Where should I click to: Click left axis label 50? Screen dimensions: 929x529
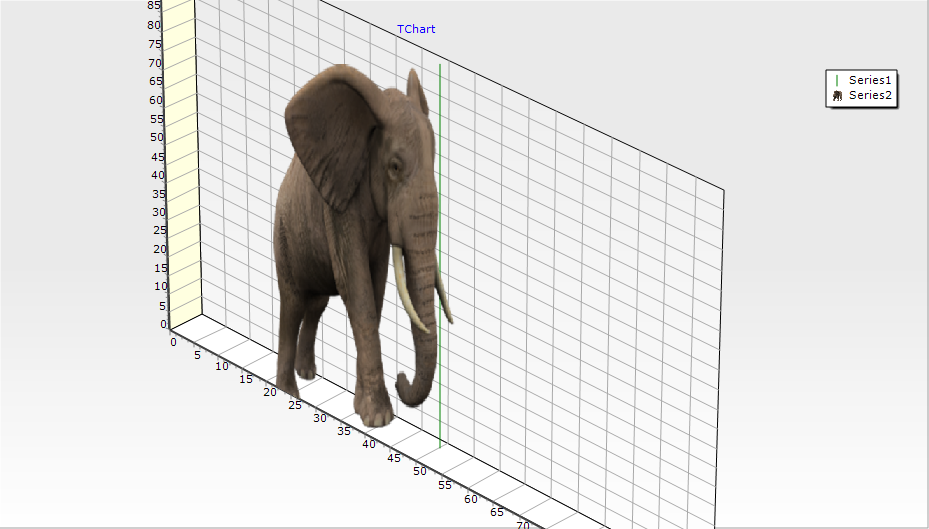tap(156, 137)
